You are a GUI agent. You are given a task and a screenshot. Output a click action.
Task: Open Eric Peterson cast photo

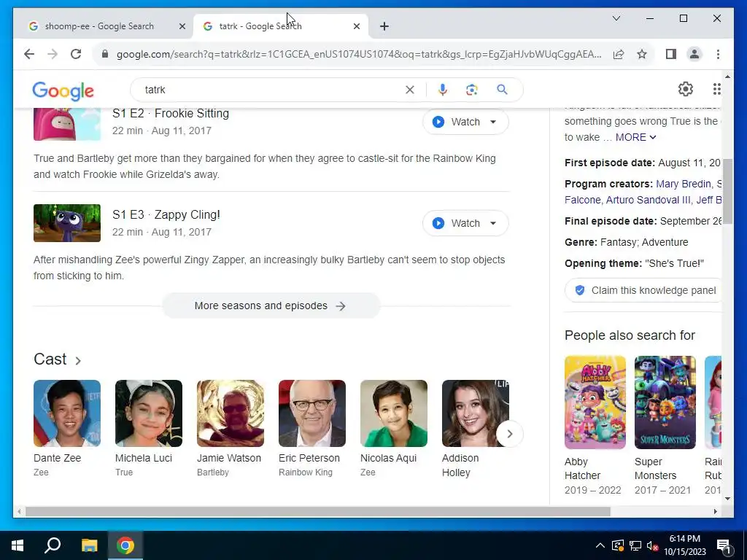click(x=312, y=413)
